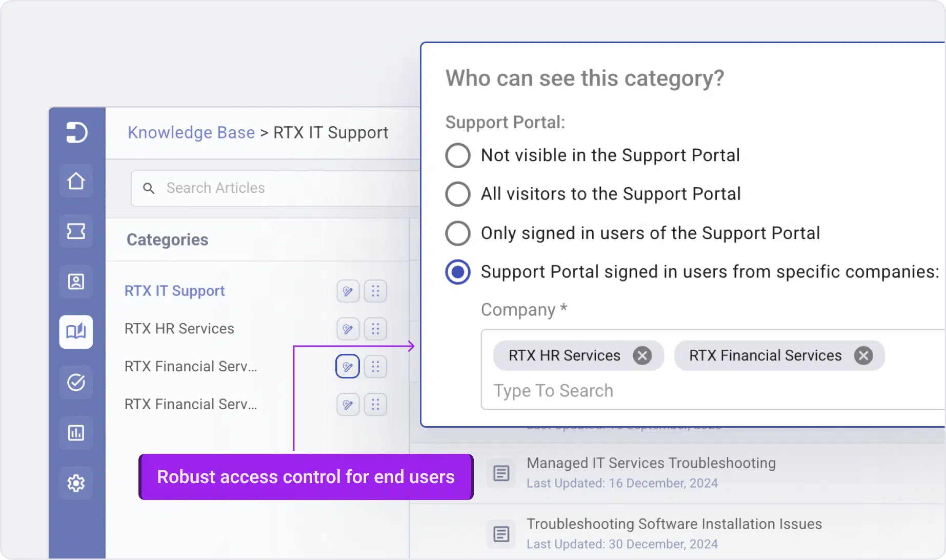Select 'Only signed in users' radio option

458,233
